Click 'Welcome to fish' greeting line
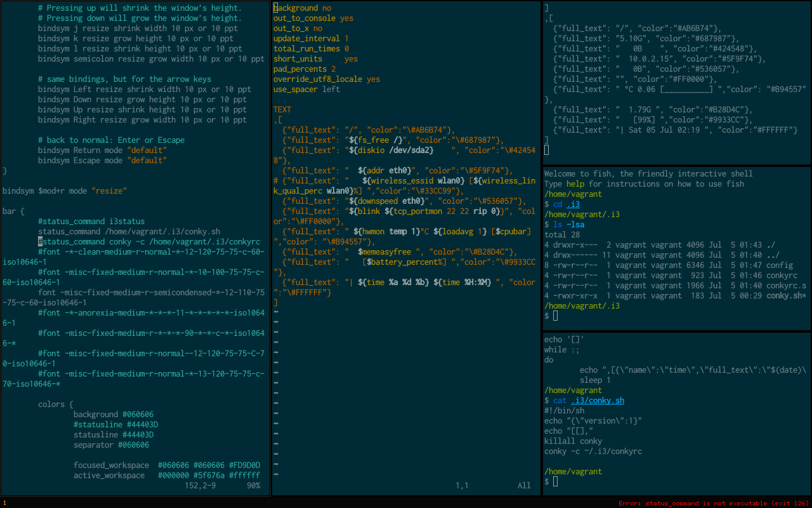This screenshot has height=508, width=812. click(x=648, y=174)
